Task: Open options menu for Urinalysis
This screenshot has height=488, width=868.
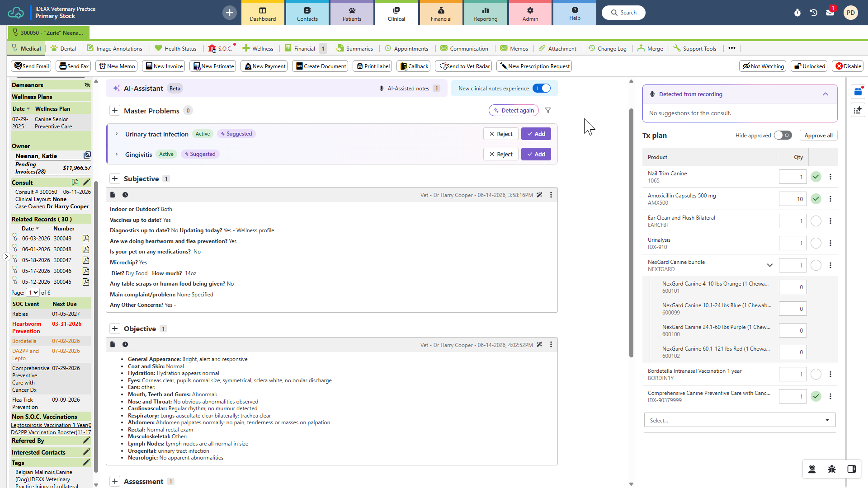Action: coord(830,243)
